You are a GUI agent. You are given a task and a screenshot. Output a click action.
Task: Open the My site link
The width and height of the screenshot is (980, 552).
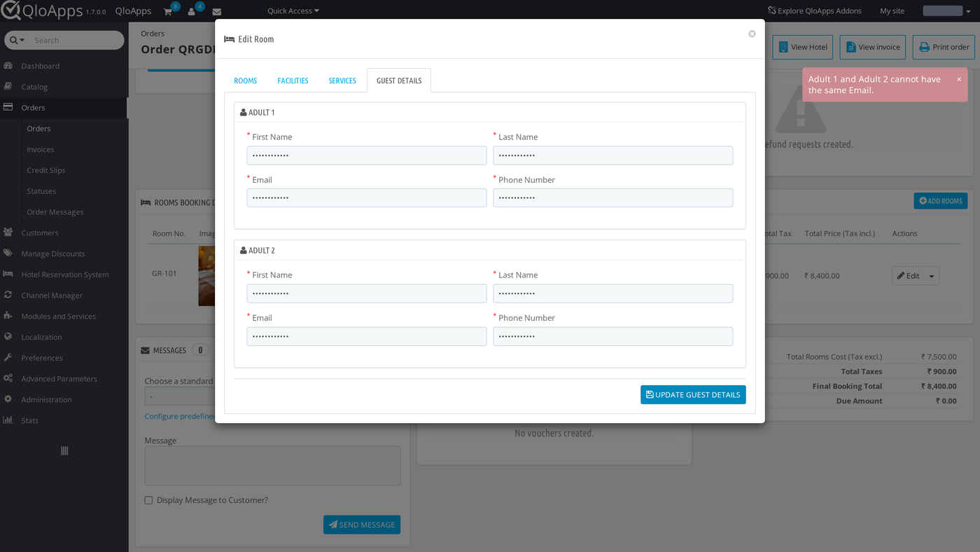[x=892, y=11]
